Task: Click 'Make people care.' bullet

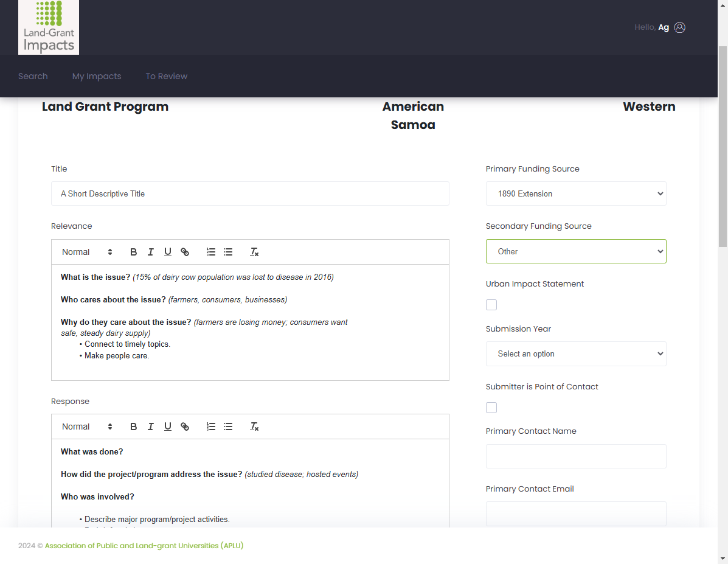Action: point(117,356)
